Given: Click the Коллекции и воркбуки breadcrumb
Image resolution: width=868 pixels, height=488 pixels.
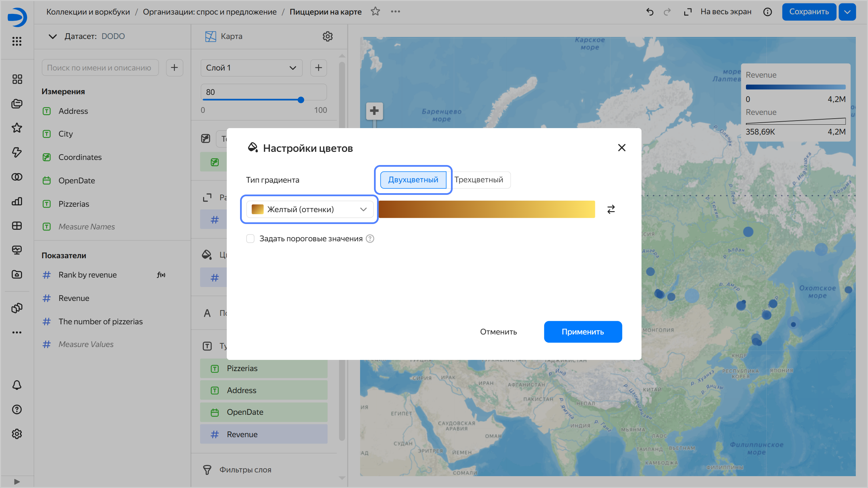Looking at the screenshot, I should (88, 12).
